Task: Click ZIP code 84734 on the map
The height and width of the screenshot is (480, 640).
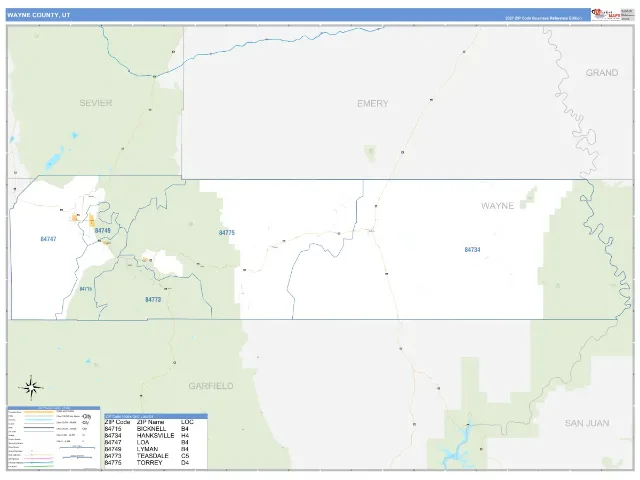Action: 472,249
